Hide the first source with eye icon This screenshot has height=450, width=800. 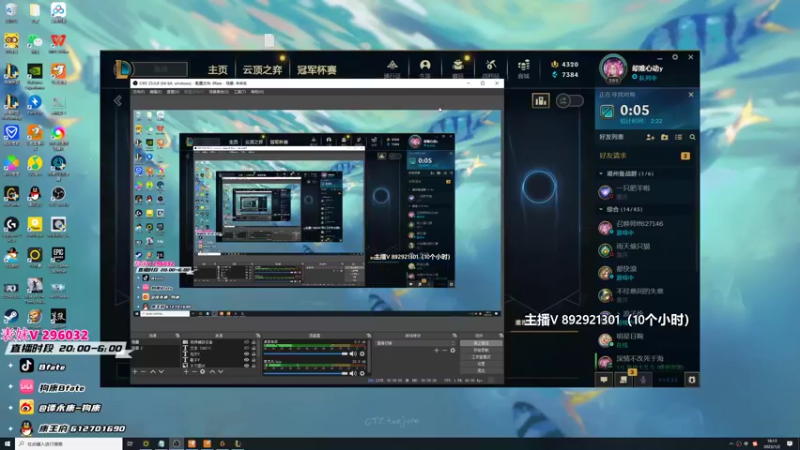click(x=246, y=342)
